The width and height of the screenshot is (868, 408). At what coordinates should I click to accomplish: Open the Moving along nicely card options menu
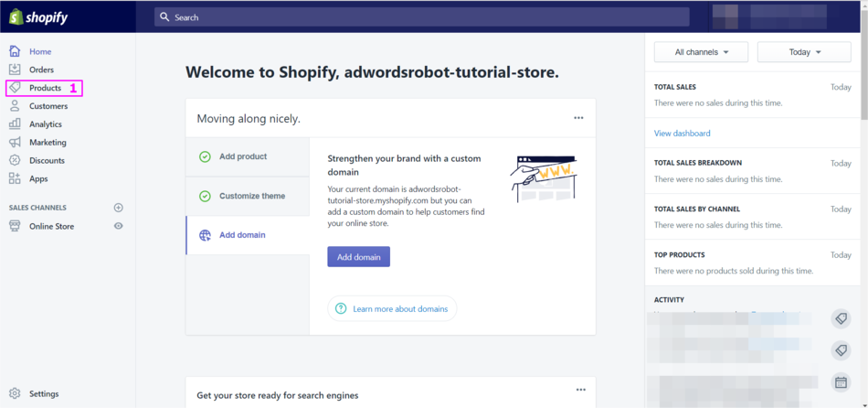tap(578, 118)
